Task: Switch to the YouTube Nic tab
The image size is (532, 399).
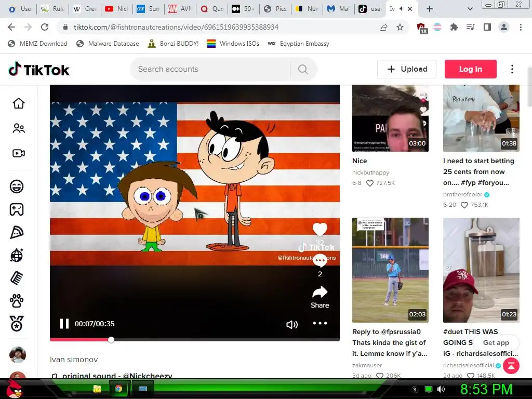Action: point(116,9)
